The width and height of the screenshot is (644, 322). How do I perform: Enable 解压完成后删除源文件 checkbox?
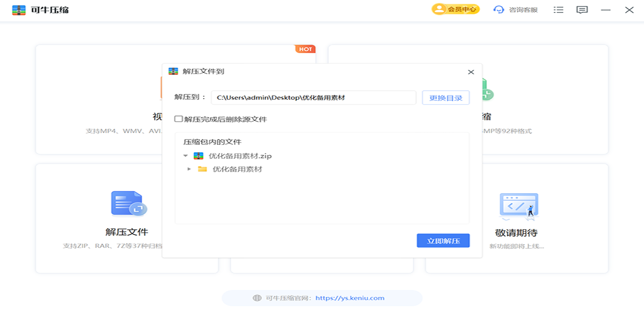179,119
